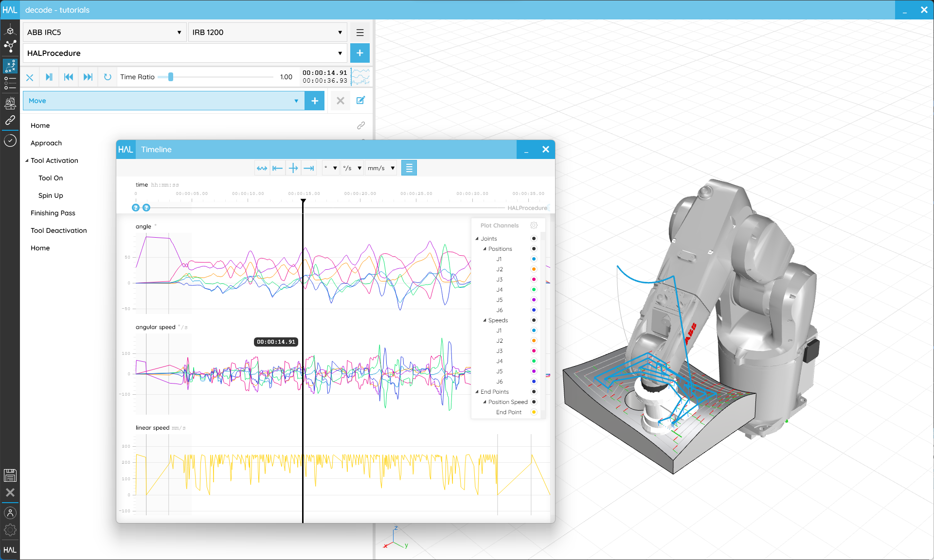Open the scene cube icon in sidebar
Viewport: 934px width, 560px height.
[10, 31]
